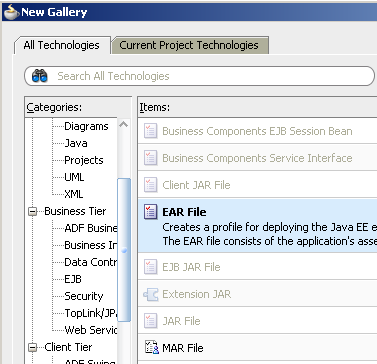Click the binoculars search icon
The image size is (377, 364).
(x=40, y=76)
